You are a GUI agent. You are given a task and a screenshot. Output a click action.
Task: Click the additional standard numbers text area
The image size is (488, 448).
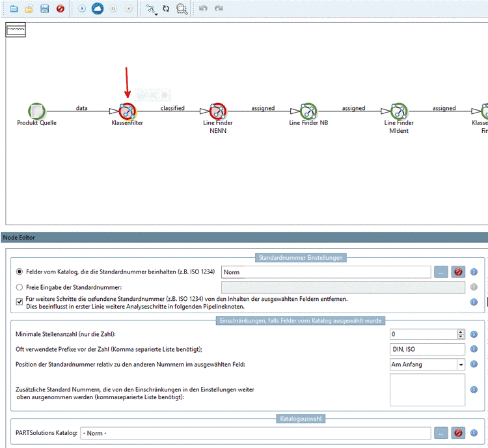coord(427,390)
